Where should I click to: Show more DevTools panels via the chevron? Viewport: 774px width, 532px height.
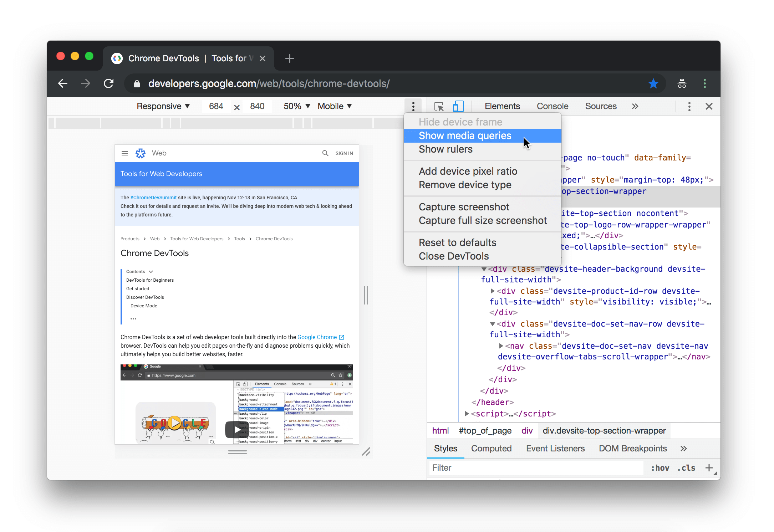click(635, 106)
